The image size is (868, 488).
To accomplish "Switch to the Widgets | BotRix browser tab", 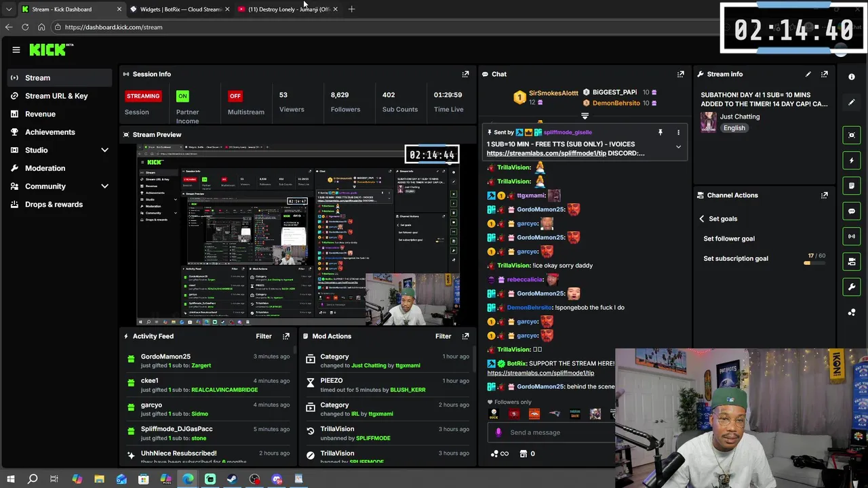I will pyautogui.click(x=180, y=9).
